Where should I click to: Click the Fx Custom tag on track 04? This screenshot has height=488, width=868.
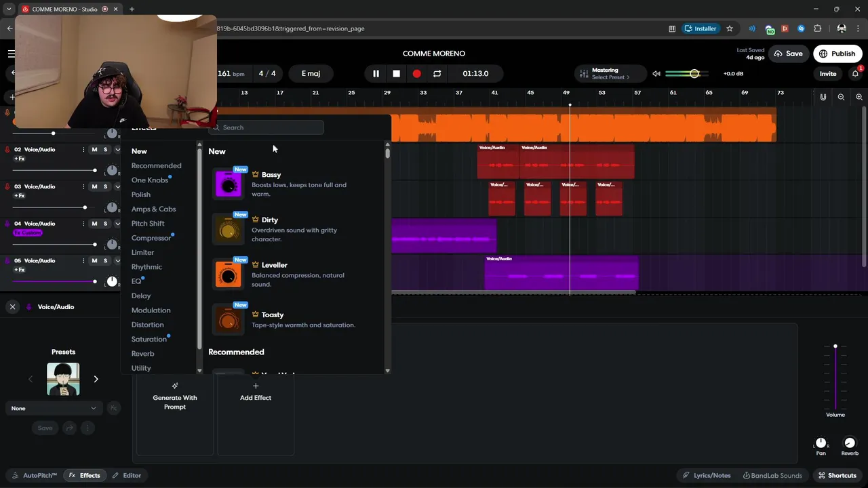(28, 232)
